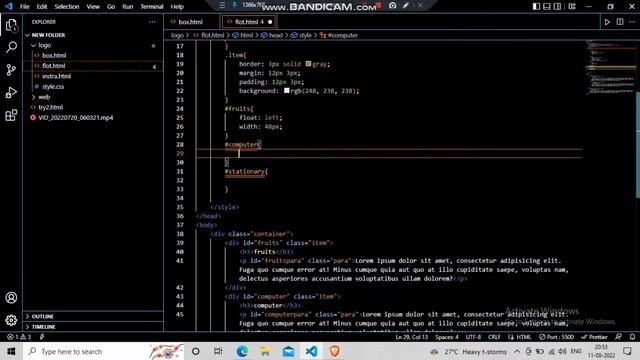Click #computer breadcrumb item
640x360 pixels.
click(342, 36)
